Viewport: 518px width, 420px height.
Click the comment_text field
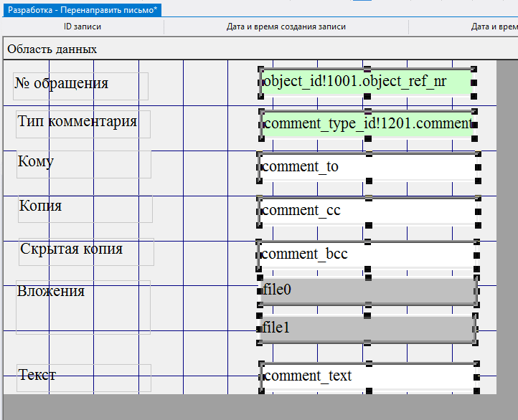366,376
